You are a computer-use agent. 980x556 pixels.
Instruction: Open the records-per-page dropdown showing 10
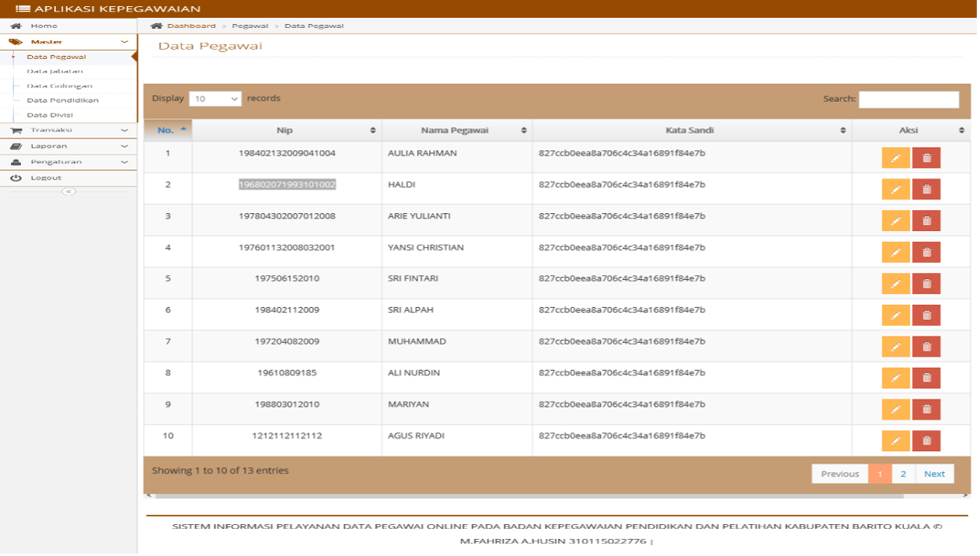pos(215,99)
